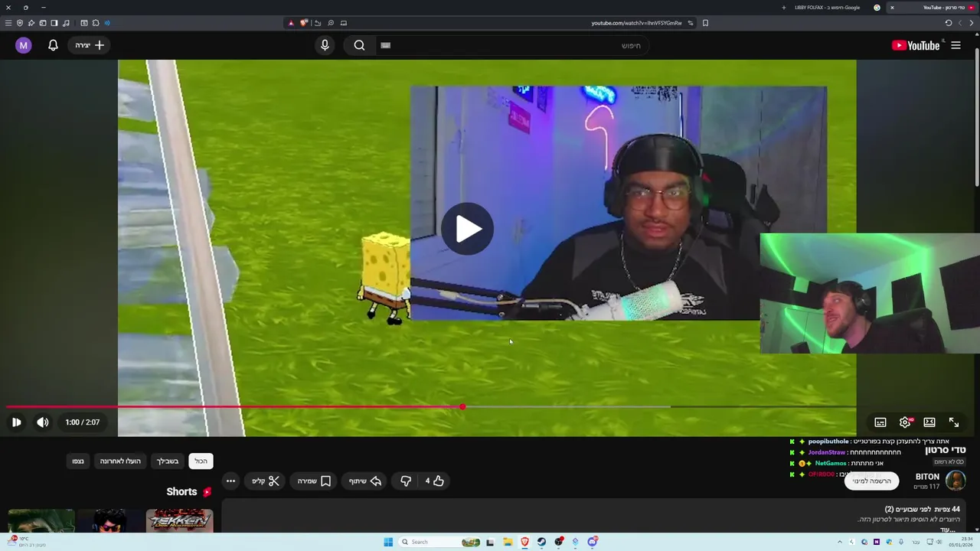Go back in browser history

coord(971,23)
